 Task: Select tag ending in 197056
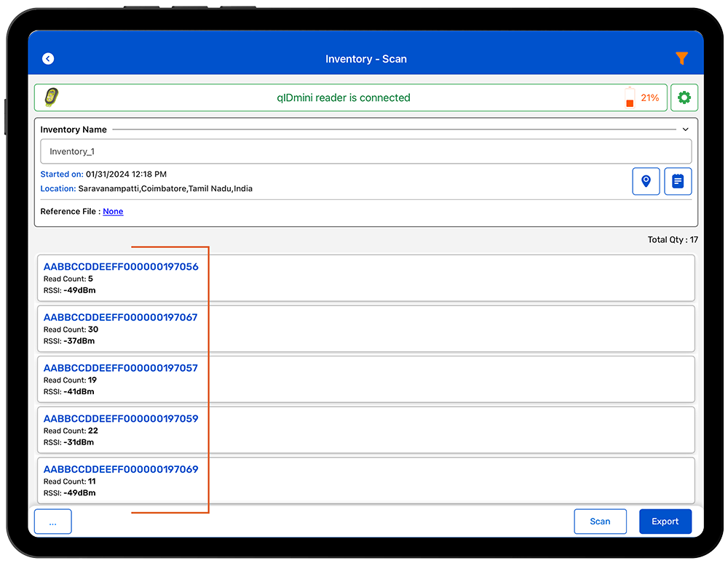pyautogui.click(x=365, y=278)
